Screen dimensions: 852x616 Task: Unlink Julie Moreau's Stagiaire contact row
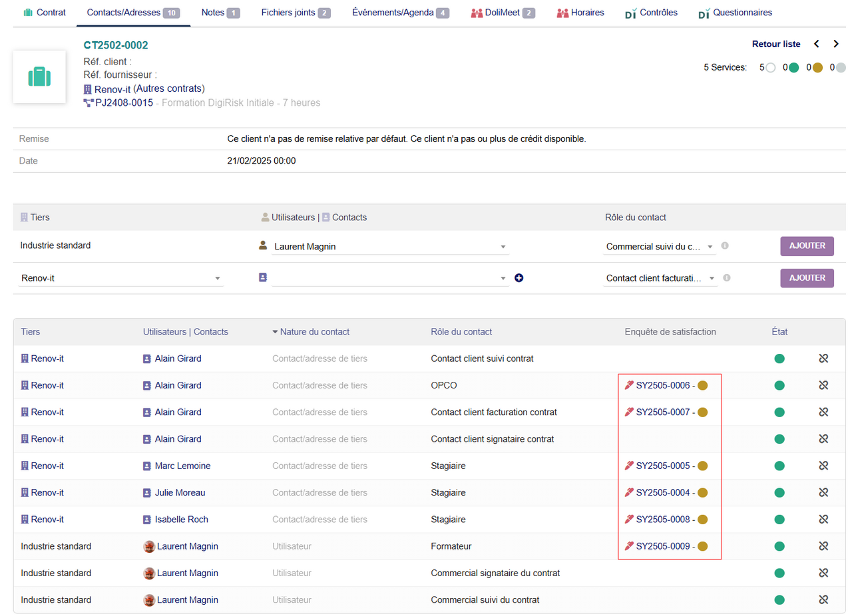tap(823, 492)
